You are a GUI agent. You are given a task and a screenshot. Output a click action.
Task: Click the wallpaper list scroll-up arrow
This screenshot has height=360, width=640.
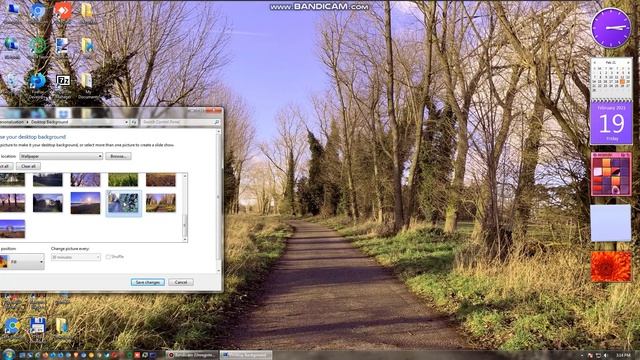click(185, 176)
